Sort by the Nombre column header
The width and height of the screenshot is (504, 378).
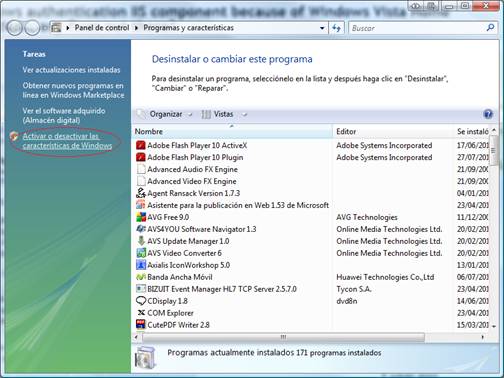tap(233, 132)
